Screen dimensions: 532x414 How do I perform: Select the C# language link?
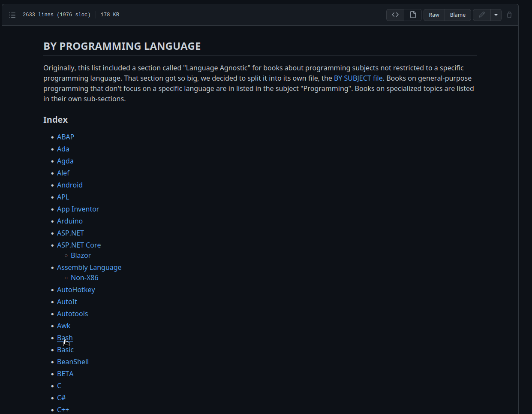click(61, 398)
